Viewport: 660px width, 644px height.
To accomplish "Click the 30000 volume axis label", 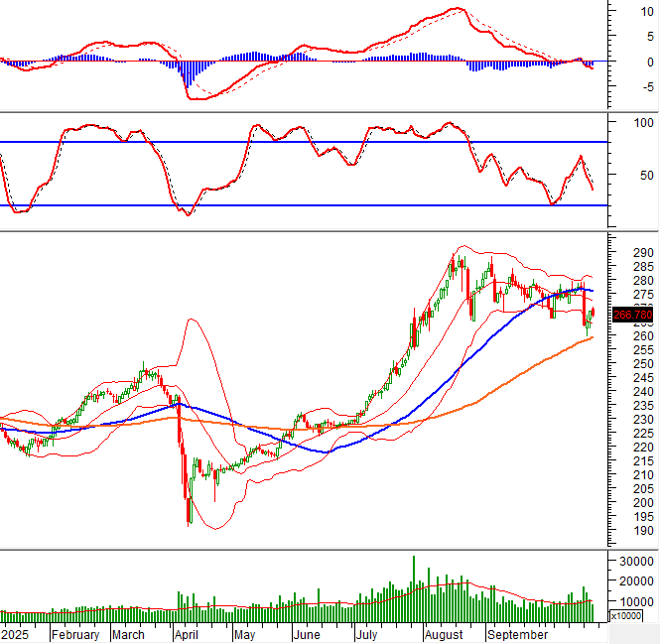I will coord(635,561).
